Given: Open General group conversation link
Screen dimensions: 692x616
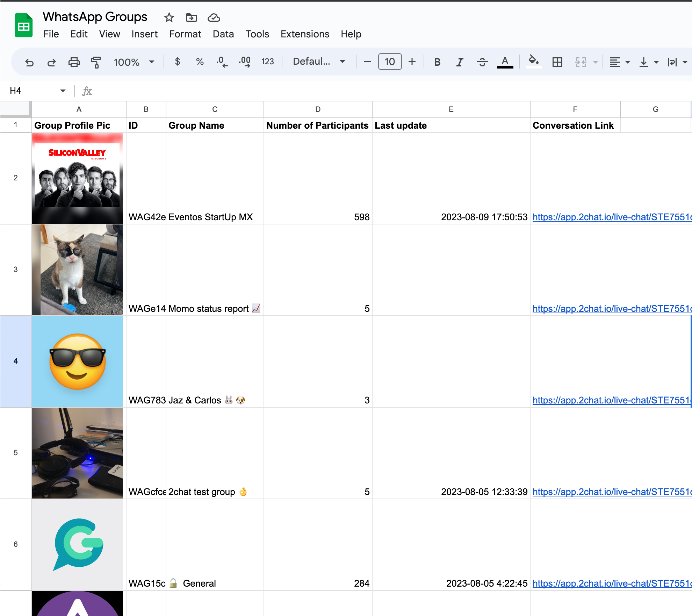Looking at the screenshot, I should (612, 583).
